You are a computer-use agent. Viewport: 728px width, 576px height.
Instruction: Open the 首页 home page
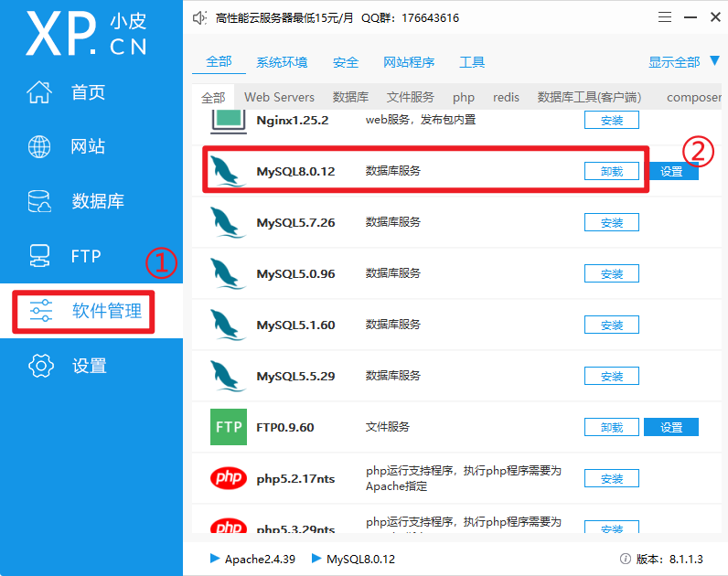pos(66,92)
